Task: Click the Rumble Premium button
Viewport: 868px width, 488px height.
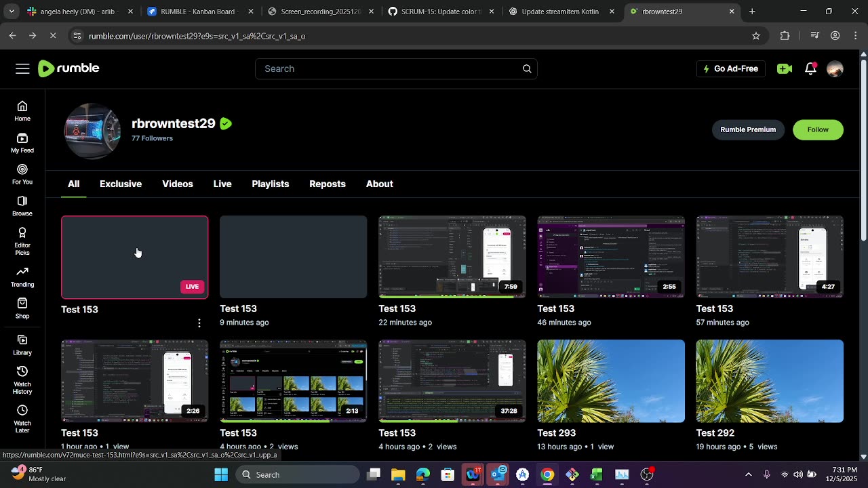Action: [748, 129]
